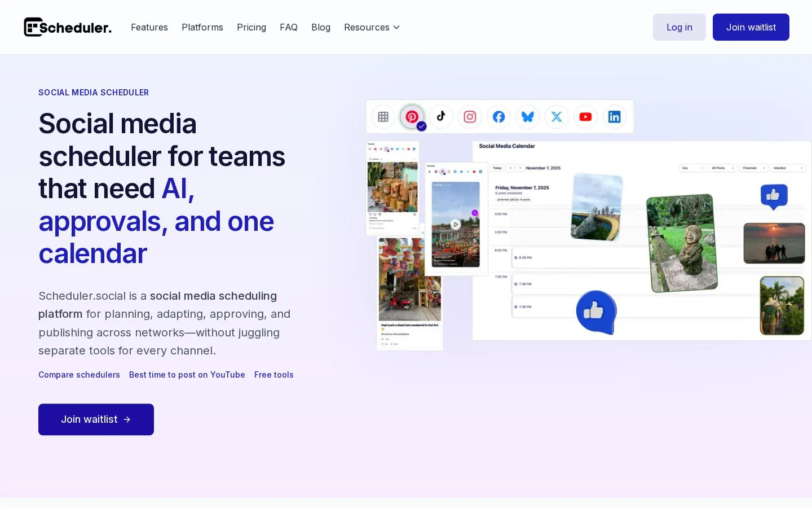The image size is (812, 508).
Task: Click the stone statue garden photo
Action: [x=682, y=243]
